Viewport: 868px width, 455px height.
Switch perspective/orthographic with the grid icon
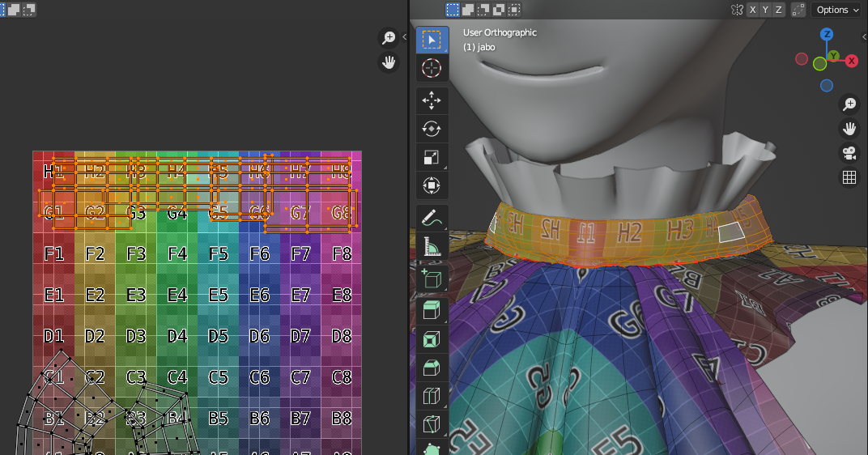pos(849,177)
